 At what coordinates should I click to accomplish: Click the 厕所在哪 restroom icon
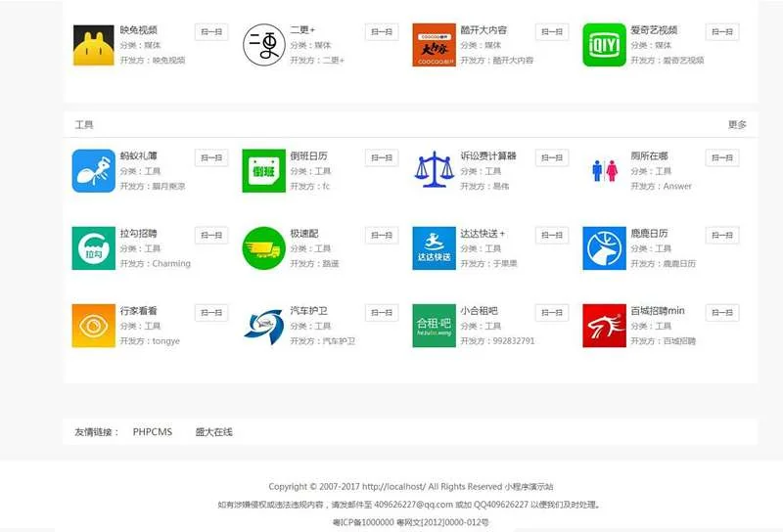coord(604,171)
